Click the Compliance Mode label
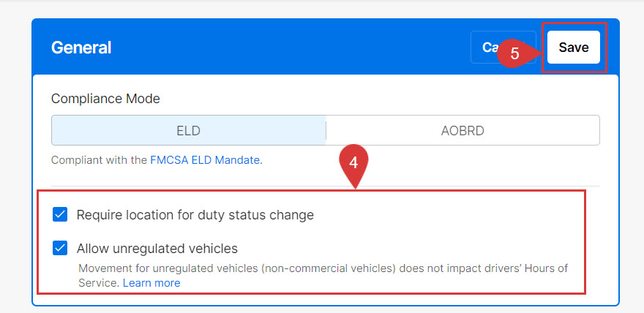This screenshot has height=313, width=644. 105,98
